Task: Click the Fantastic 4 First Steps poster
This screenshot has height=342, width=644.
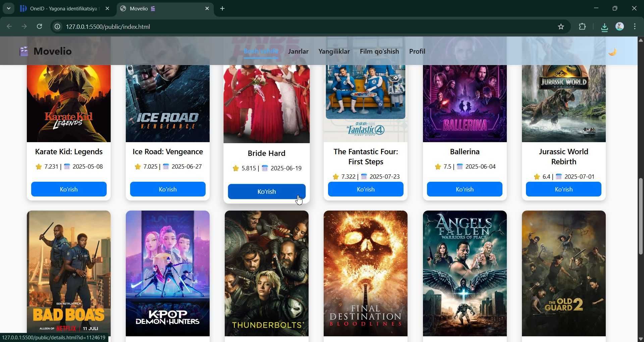Action: [366, 104]
